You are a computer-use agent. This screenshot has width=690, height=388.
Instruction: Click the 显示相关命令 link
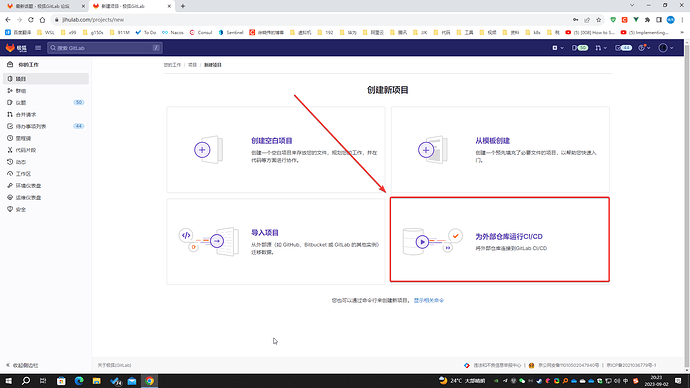429,300
